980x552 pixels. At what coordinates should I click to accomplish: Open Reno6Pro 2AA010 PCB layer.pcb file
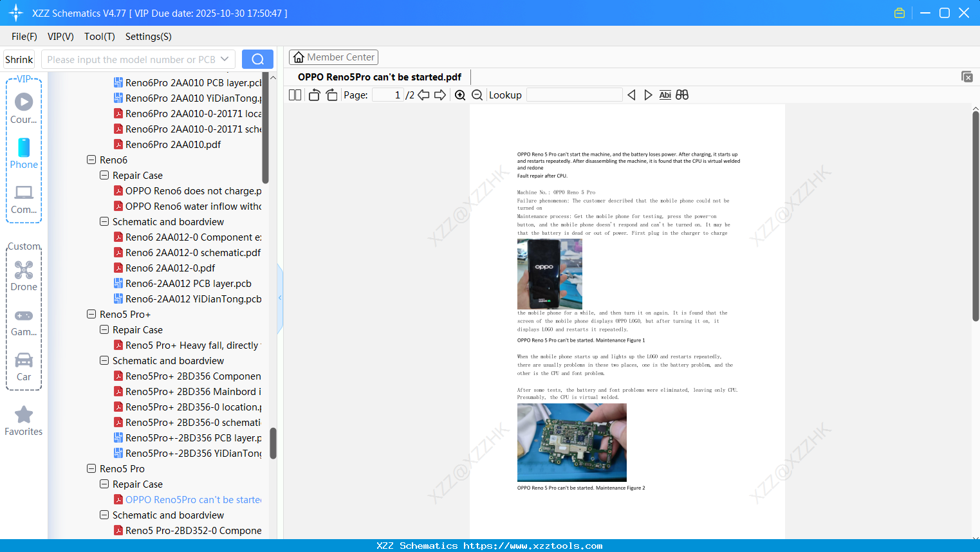coord(188,82)
